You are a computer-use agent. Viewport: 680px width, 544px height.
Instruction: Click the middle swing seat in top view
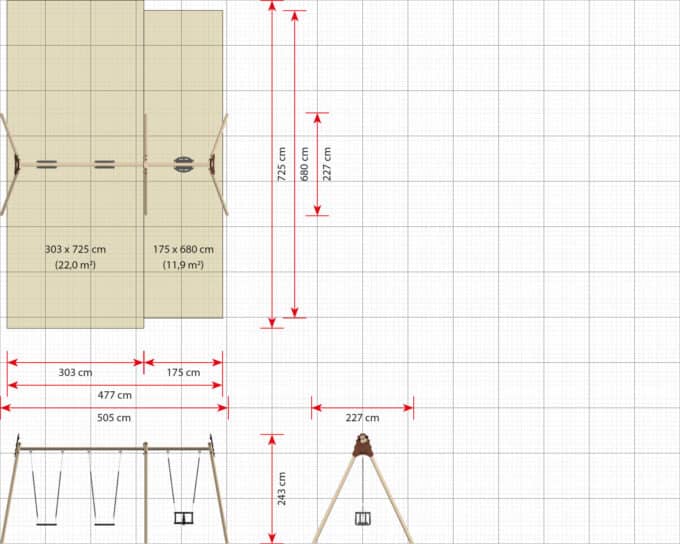104,165
